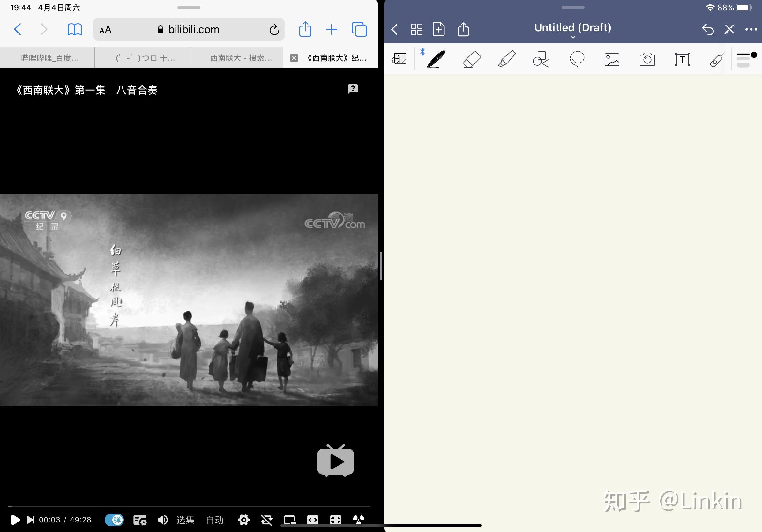Add a new page to the note
The image size is (762, 532).
tap(439, 29)
